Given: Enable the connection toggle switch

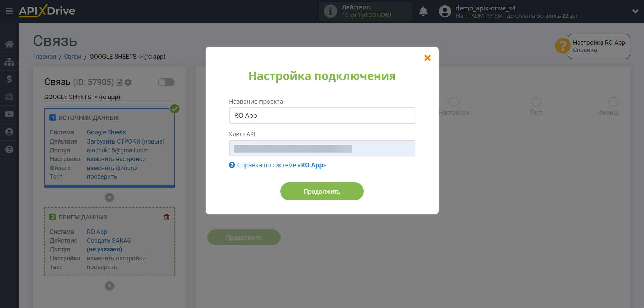Looking at the screenshot, I should 166,82.
